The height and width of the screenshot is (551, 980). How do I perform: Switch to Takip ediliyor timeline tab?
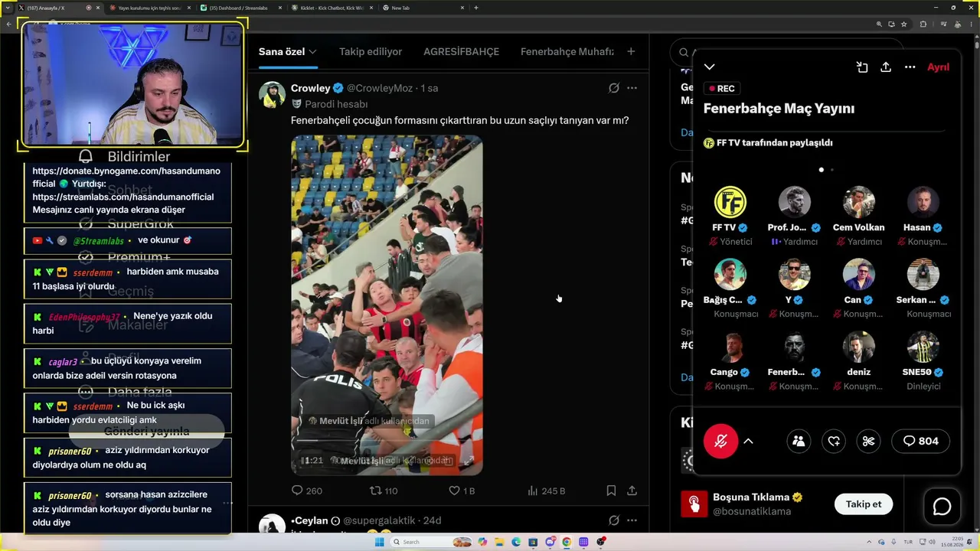point(371,52)
